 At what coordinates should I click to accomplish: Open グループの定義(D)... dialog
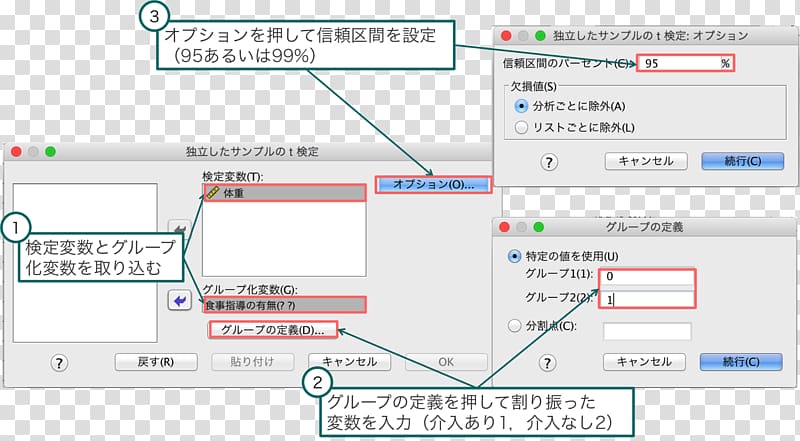click(x=272, y=330)
